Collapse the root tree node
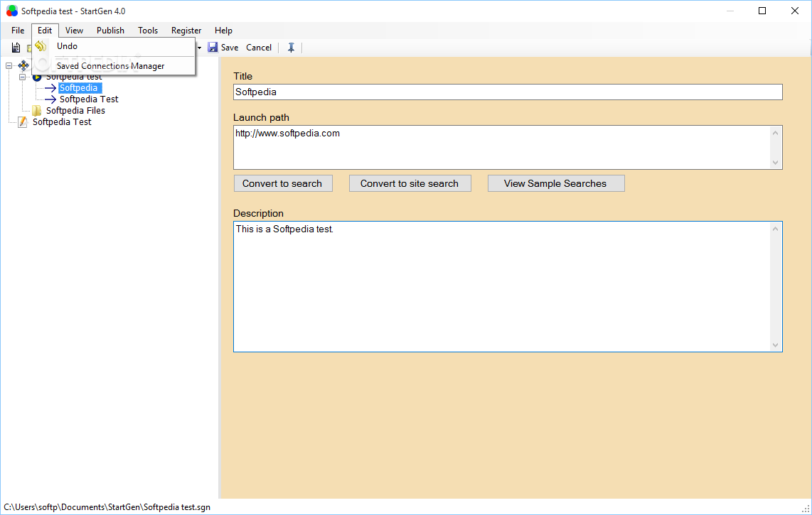The image size is (812, 515). pos(9,66)
